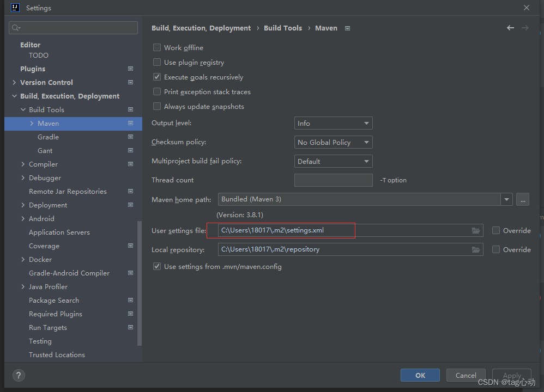The image size is (544, 392).
Task: Browse for local repository with folder icon
Action: pyautogui.click(x=476, y=249)
